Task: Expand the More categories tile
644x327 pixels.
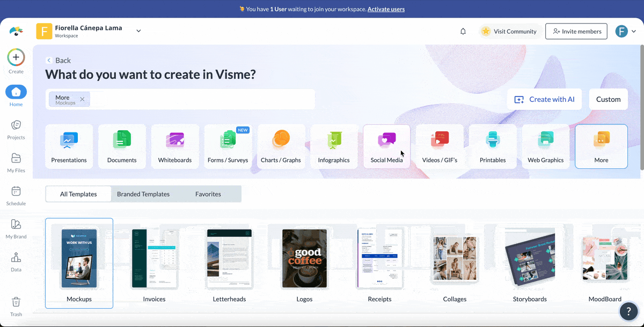Action: point(601,146)
